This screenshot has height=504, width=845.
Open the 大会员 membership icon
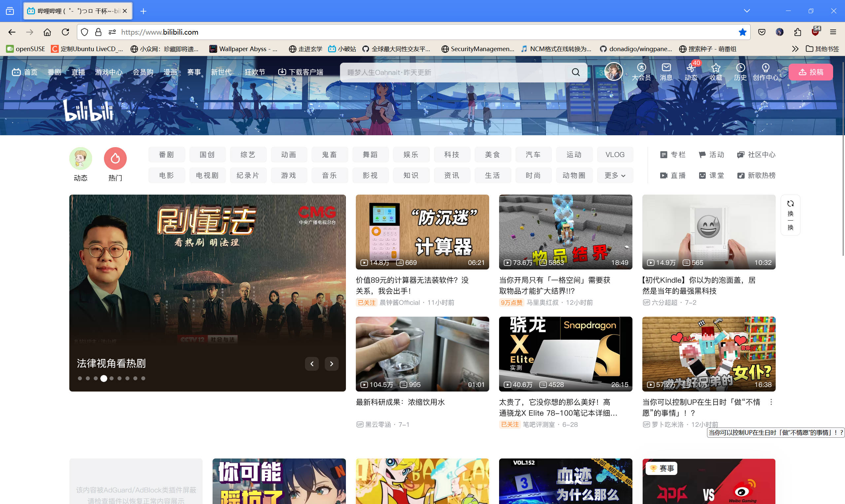coord(641,68)
